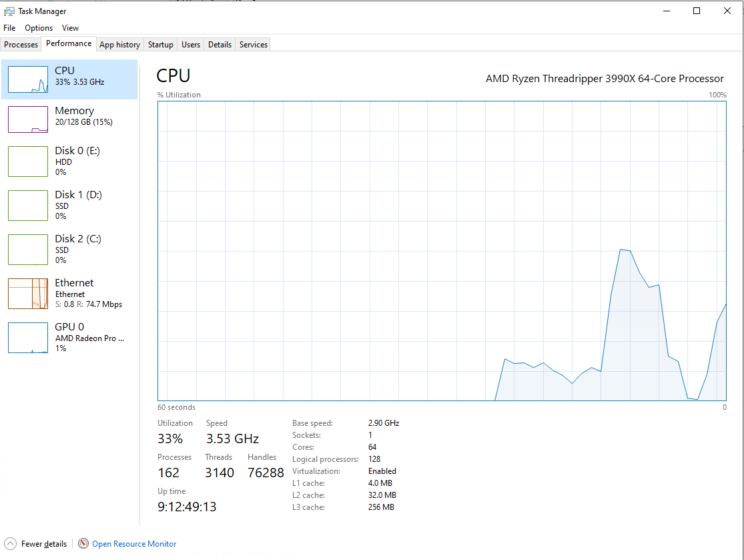Select the CPU sidebar graph icon
This screenshot has height=560, width=744.
tap(27, 78)
